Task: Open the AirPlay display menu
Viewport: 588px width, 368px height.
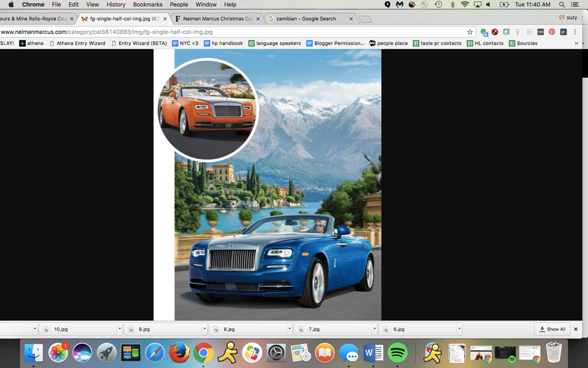Action: click(478, 4)
